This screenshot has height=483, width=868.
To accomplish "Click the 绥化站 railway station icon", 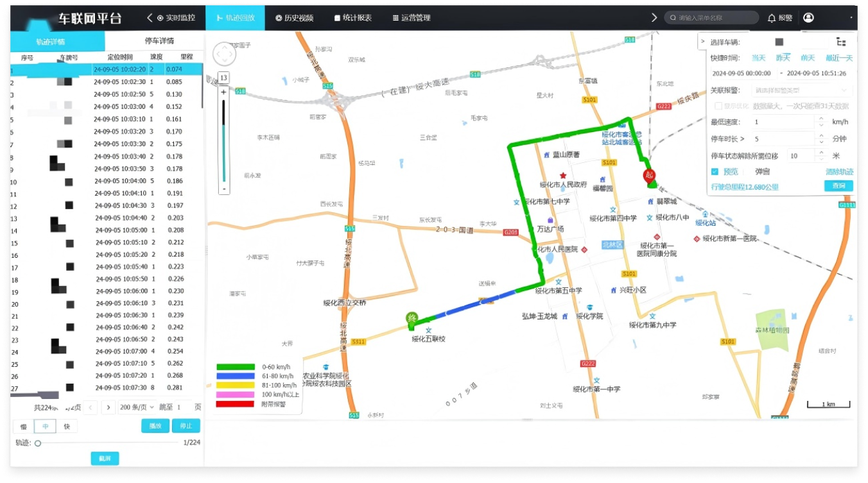I will pos(705,214).
